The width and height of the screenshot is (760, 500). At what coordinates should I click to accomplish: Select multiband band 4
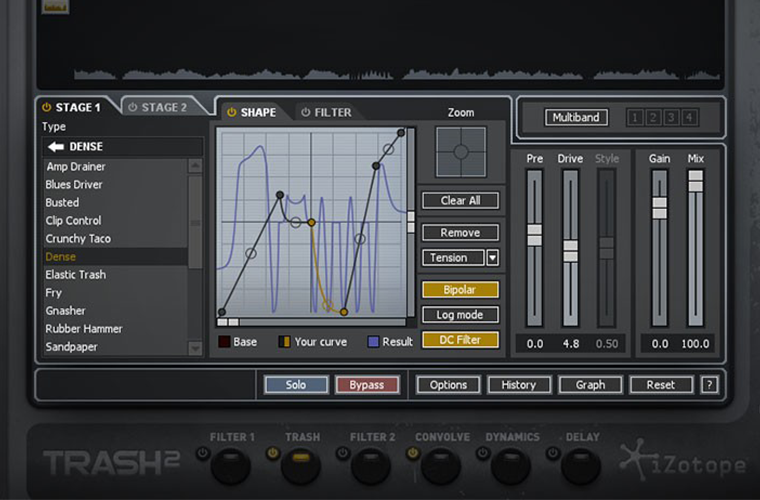689,117
